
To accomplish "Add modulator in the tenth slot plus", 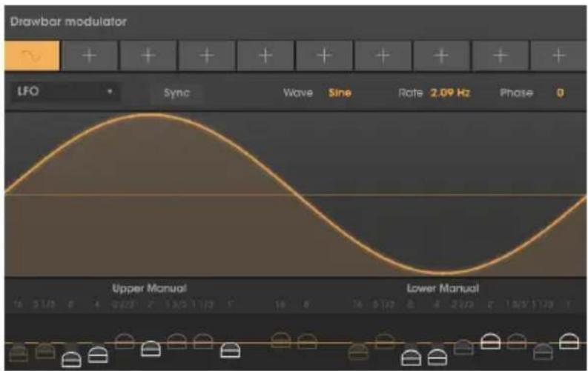I will click(559, 56).
